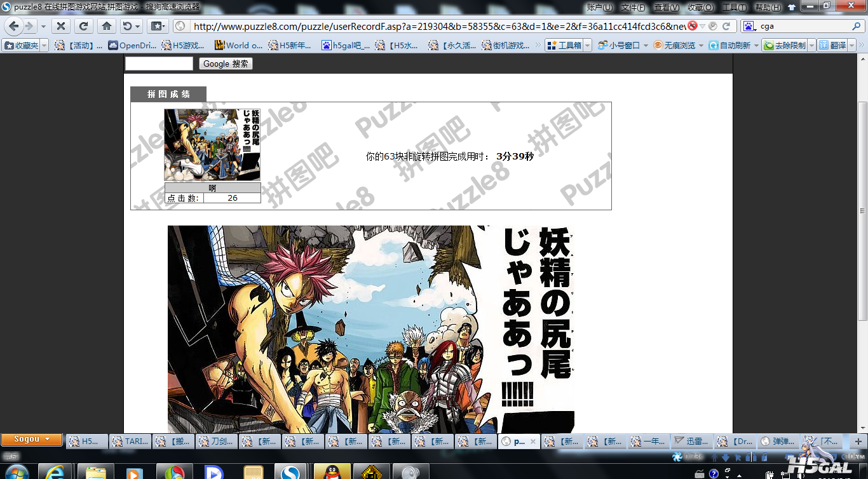Expand the 工具箱 dropdown arrow

(x=588, y=46)
